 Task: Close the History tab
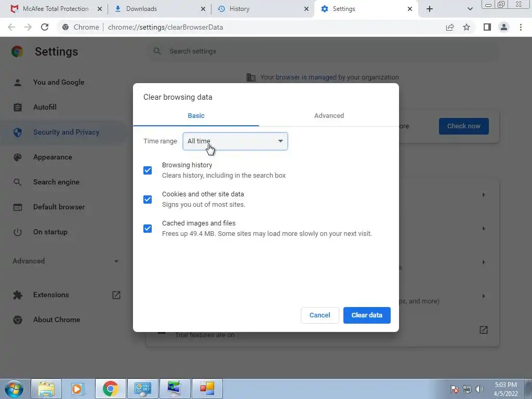pyautogui.click(x=307, y=9)
